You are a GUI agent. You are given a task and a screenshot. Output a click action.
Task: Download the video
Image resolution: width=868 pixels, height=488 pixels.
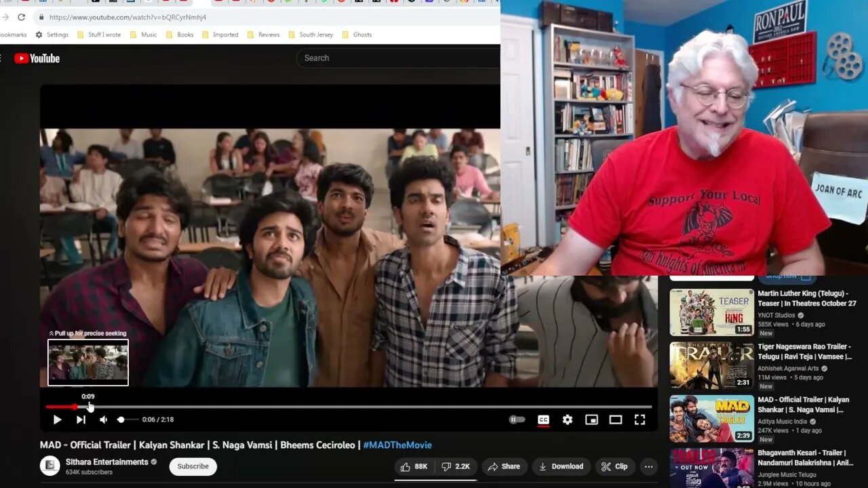point(561,466)
